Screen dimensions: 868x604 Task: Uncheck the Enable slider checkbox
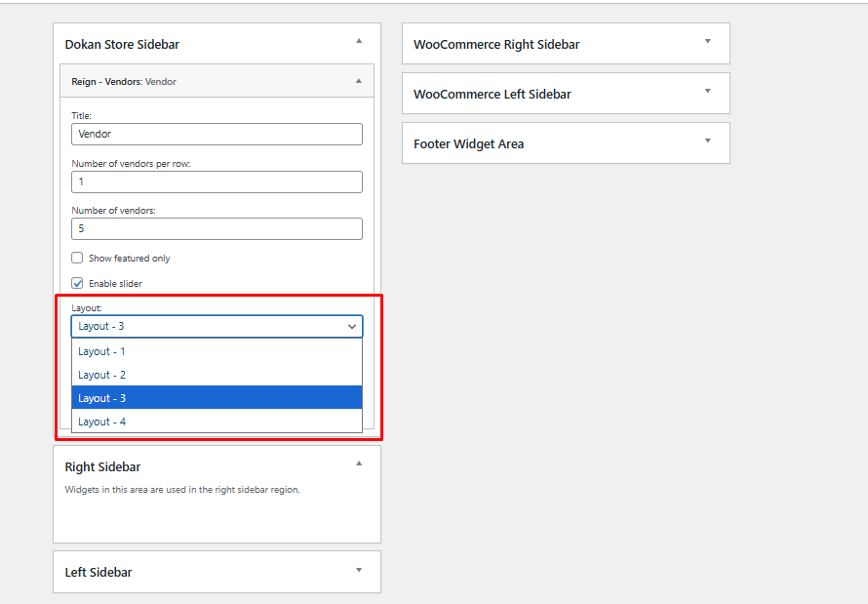(x=77, y=284)
